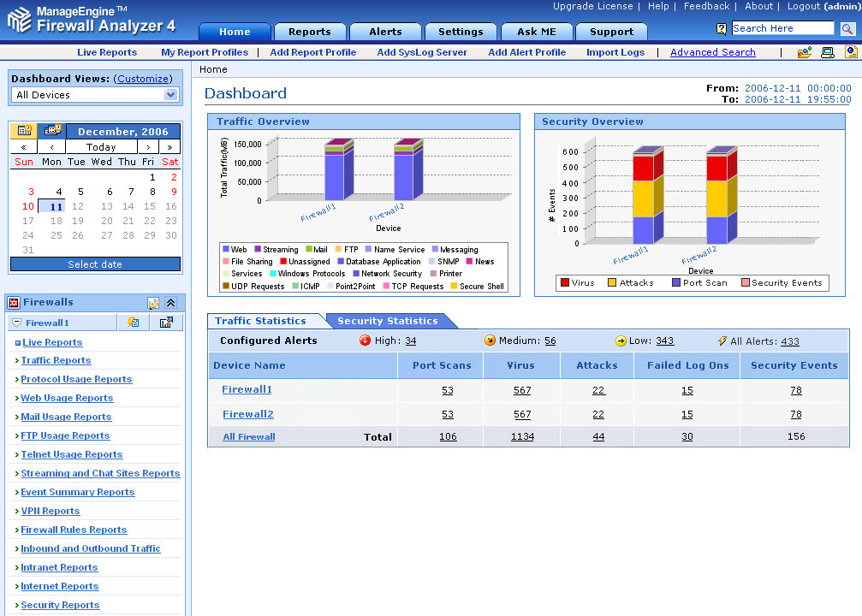Click Firewall1 bar in Traffic Overview chart

click(x=338, y=169)
